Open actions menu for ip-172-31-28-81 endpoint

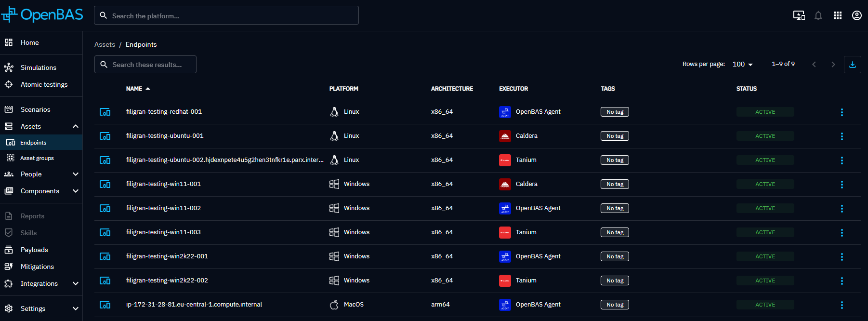(842, 305)
